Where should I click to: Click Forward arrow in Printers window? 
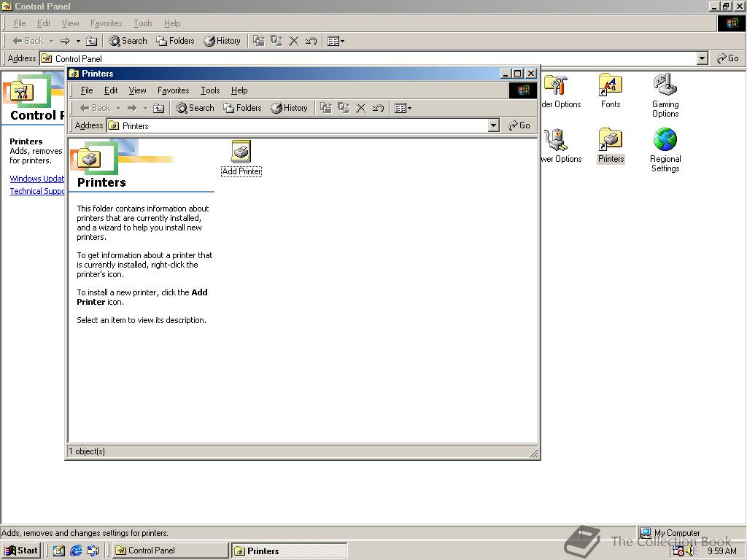(x=133, y=108)
